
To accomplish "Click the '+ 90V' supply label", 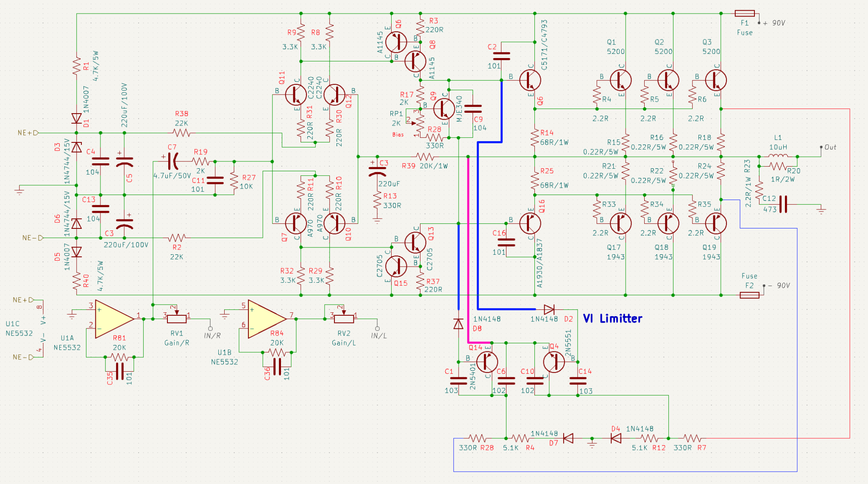I will [774, 23].
